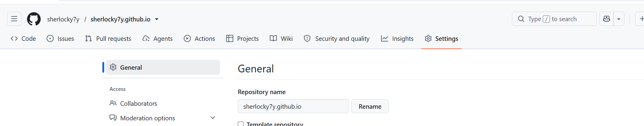Go to GitHub homepage via Octocat logo
This screenshot has height=126, width=644.
click(x=34, y=19)
